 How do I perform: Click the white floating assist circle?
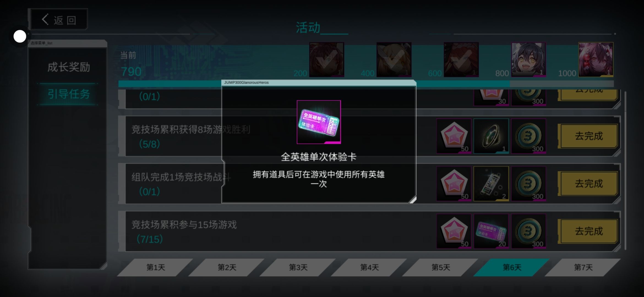click(x=20, y=36)
